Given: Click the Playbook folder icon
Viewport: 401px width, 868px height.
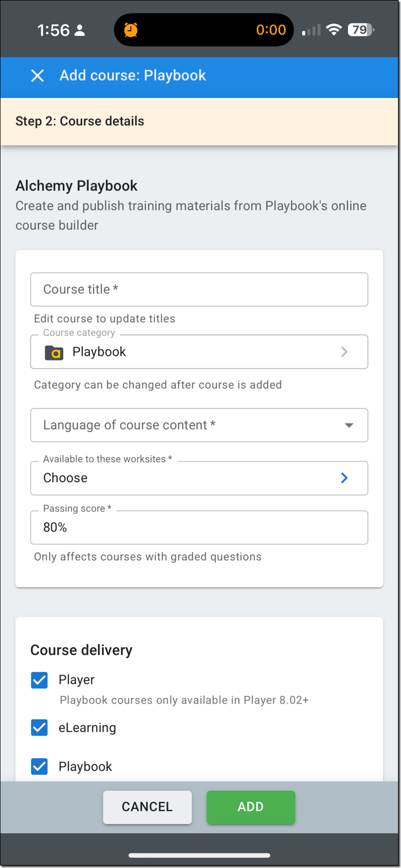Looking at the screenshot, I should (54, 352).
